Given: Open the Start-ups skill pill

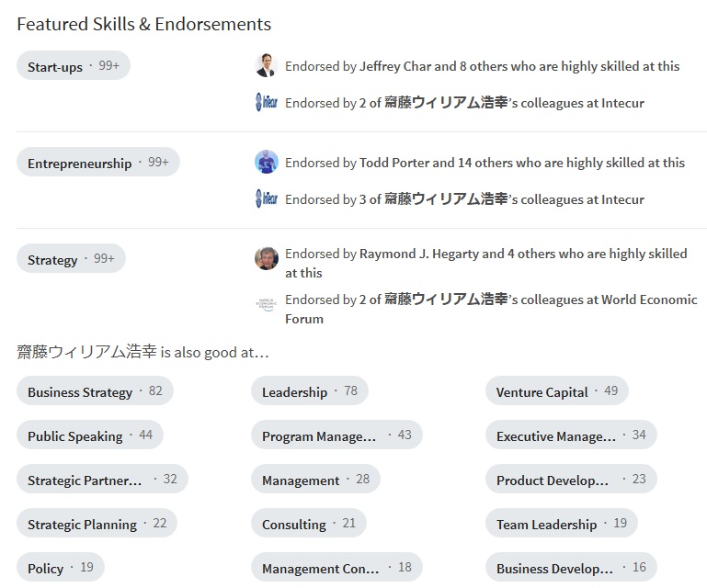Looking at the screenshot, I should (74, 66).
